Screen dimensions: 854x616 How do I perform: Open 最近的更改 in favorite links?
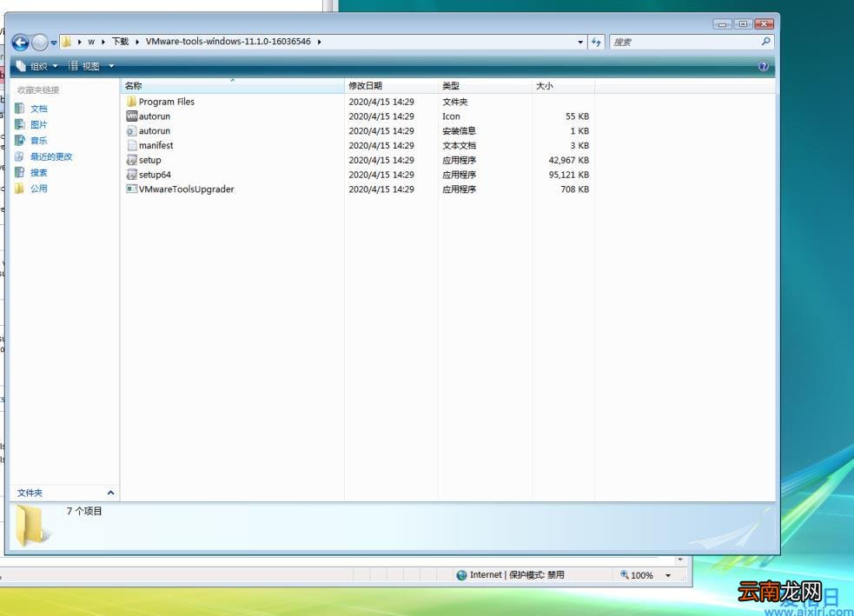pos(51,157)
